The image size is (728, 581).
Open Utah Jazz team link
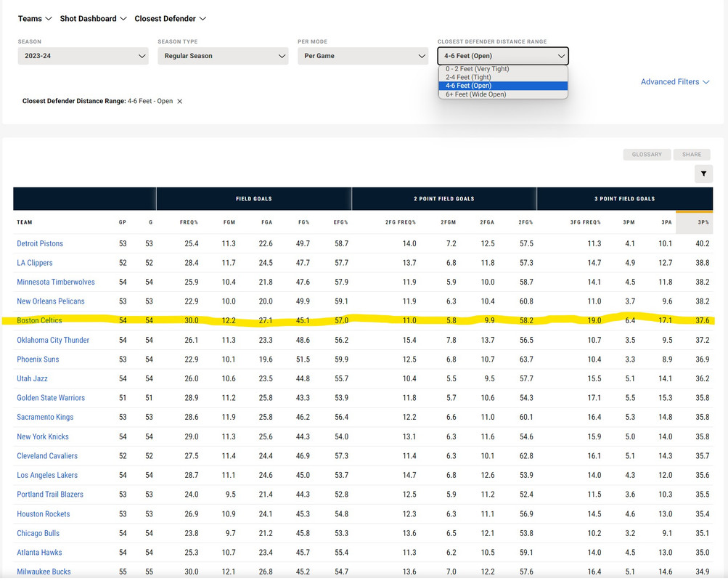point(32,378)
